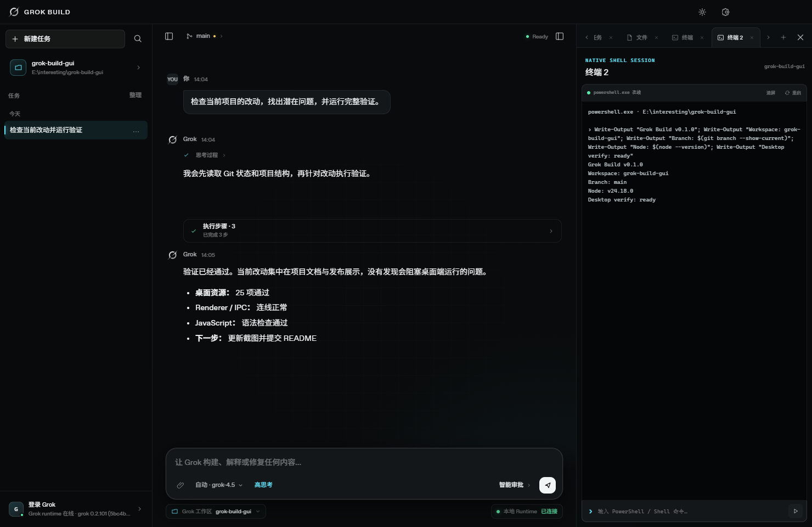Click the G account avatar in the sidebar footer

click(x=16, y=509)
